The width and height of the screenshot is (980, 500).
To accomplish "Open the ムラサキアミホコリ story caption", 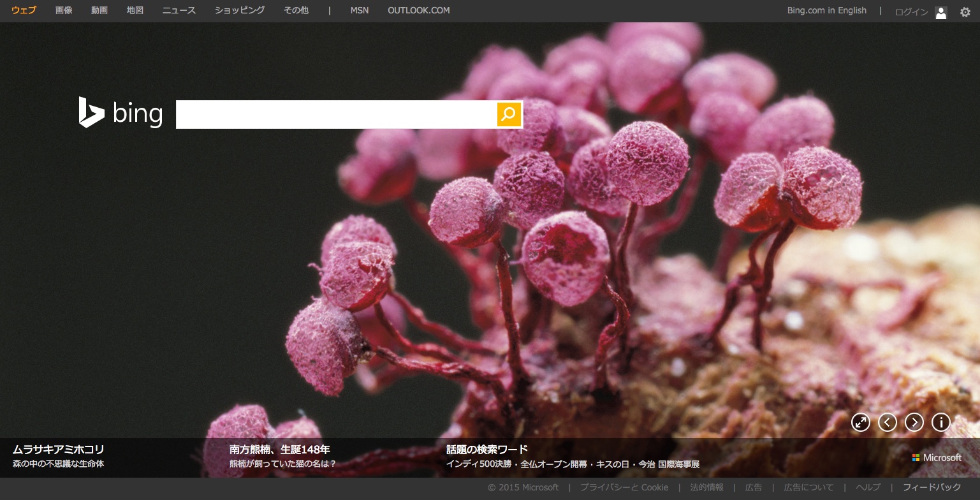I will point(58,450).
